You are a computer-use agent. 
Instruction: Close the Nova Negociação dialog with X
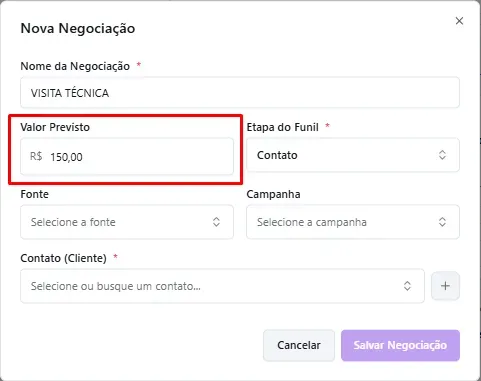coord(459,21)
